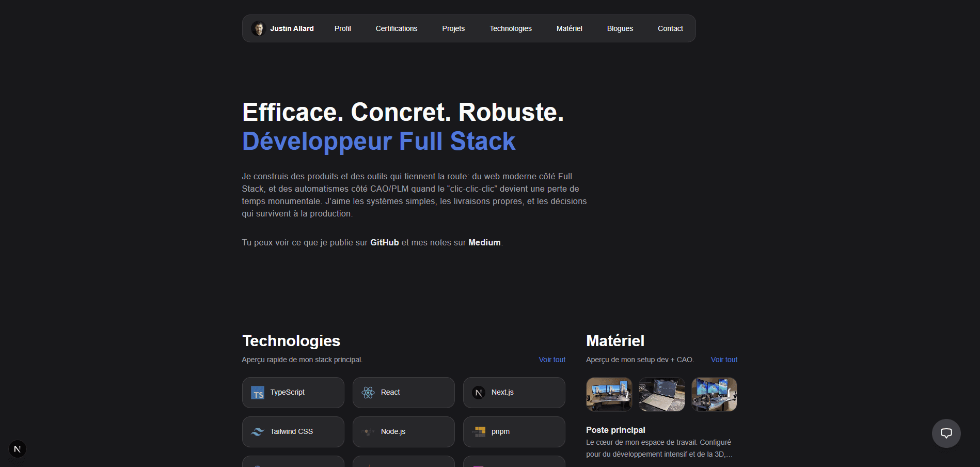This screenshot has width=980, height=467.
Task: Select Blogues in the navigation bar
Action: click(620, 28)
